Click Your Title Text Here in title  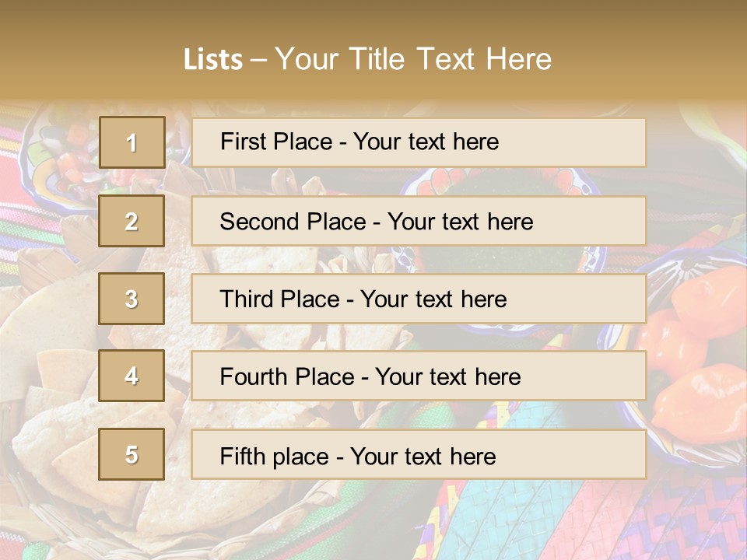coord(413,60)
